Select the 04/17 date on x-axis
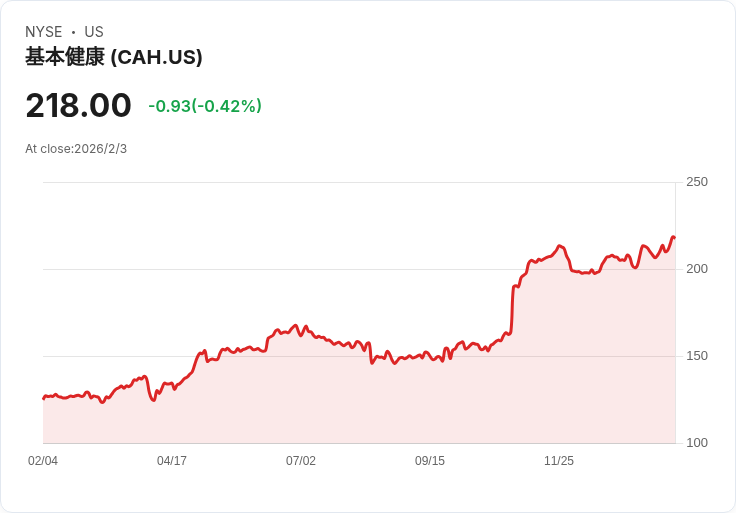The width and height of the screenshot is (736, 513). [x=172, y=461]
